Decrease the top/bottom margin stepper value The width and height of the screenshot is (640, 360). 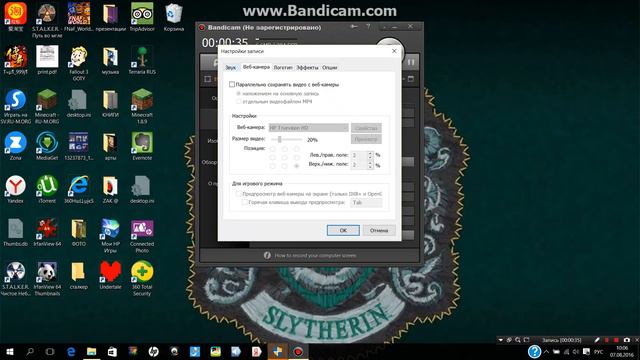click(x=370, y=167)
